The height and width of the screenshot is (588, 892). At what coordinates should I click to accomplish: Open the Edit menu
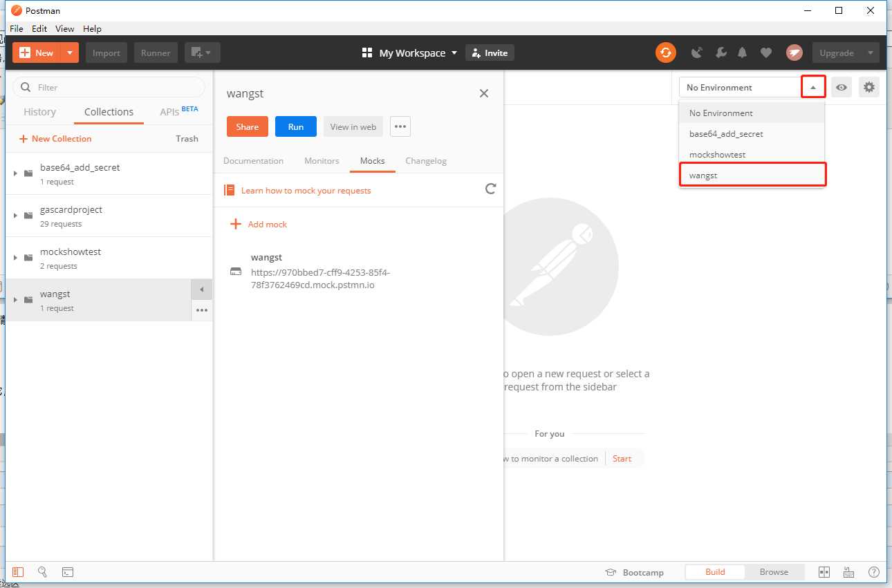tap(39, 28)
